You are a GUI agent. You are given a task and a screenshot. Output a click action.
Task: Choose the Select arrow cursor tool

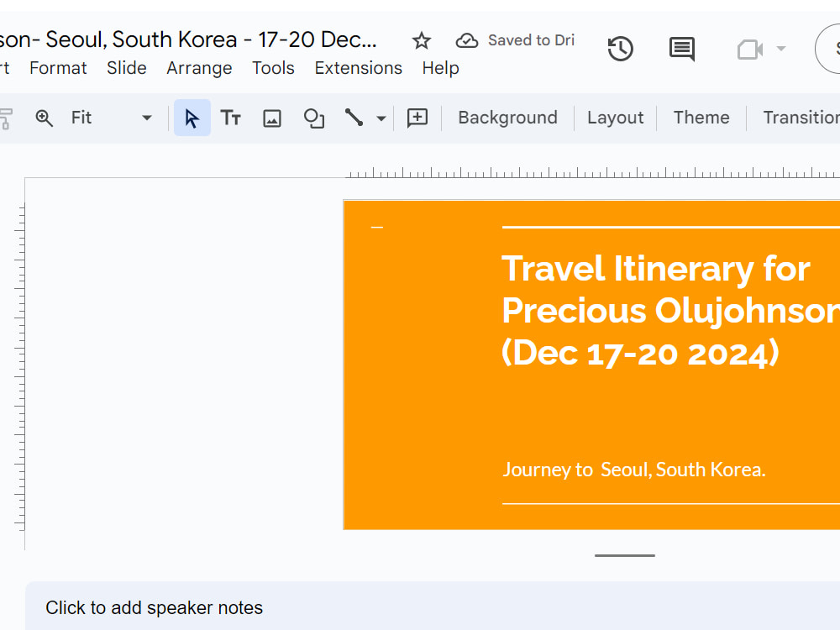pos(192,118)
